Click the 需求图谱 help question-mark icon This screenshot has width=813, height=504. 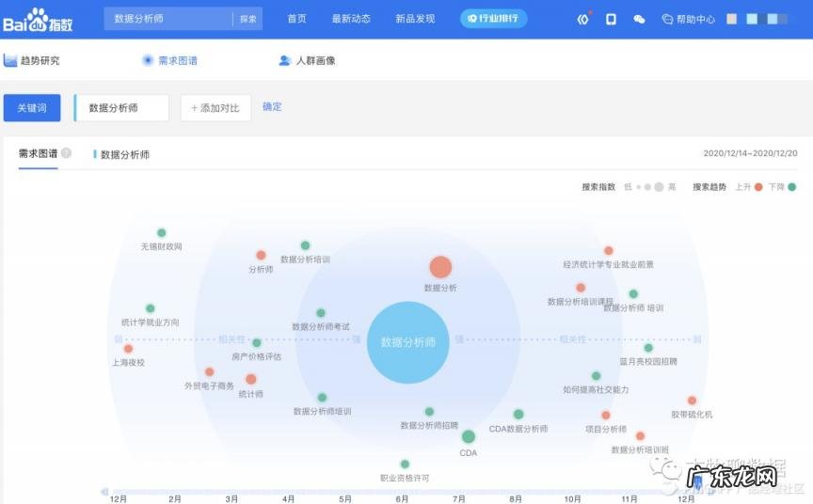tap(66, 153)
